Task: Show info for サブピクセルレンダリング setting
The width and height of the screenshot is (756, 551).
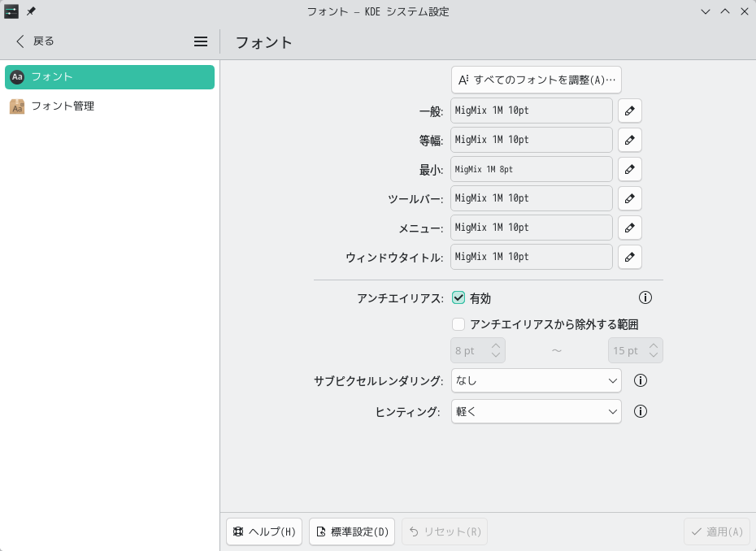Action: (641, 380)
